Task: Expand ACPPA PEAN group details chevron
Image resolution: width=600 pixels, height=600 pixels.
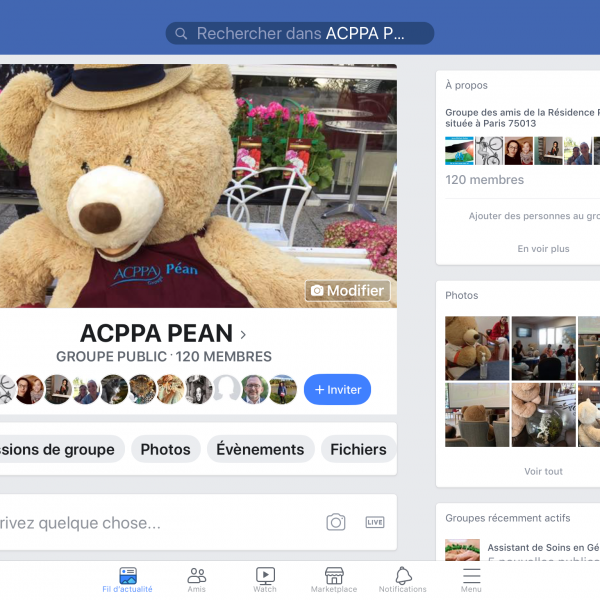Action: (x=243, y=335)
